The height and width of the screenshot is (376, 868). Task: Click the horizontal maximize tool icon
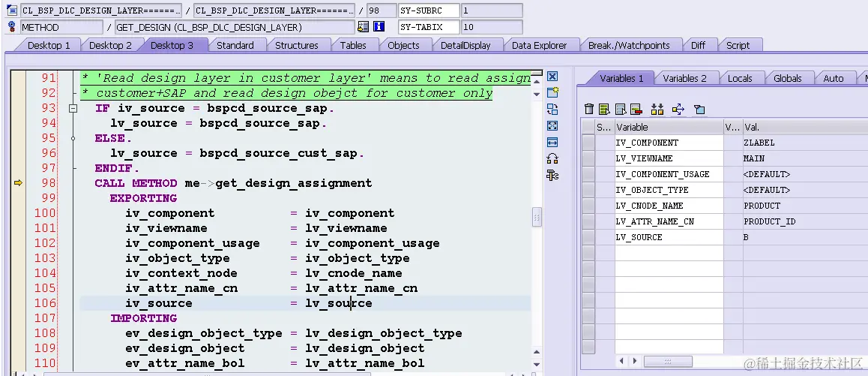click(552, 143)
